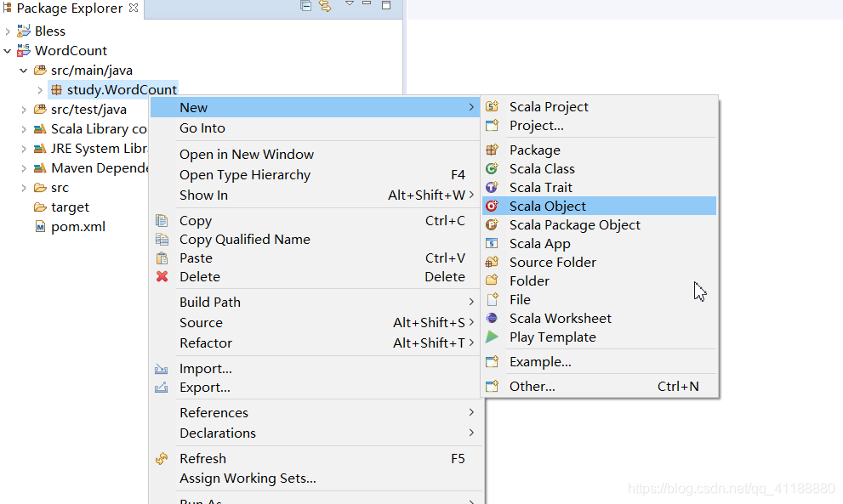Open the Declarations submenu
Viewport: 843px width, 504px height.
315,433
